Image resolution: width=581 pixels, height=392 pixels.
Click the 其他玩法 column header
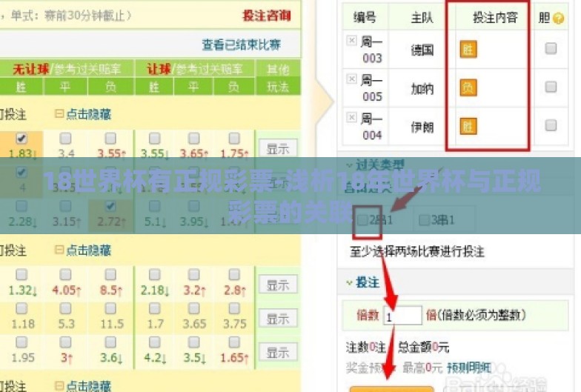click(x=278, y=78)
